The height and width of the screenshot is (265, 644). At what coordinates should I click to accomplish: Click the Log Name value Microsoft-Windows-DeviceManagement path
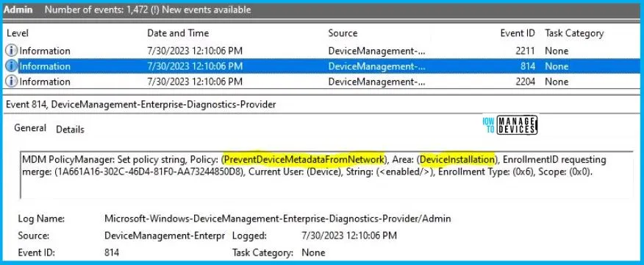pos(278,219)
